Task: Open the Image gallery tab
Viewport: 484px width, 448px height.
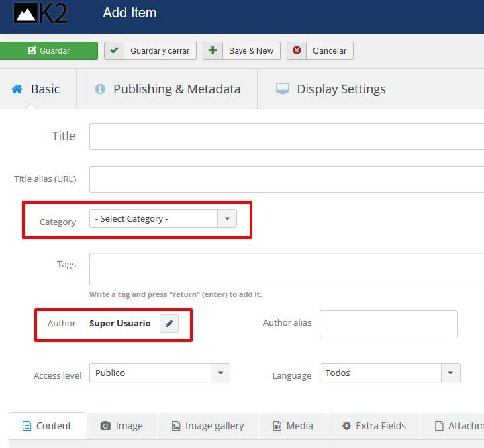Action: click(x=207, y=426)
